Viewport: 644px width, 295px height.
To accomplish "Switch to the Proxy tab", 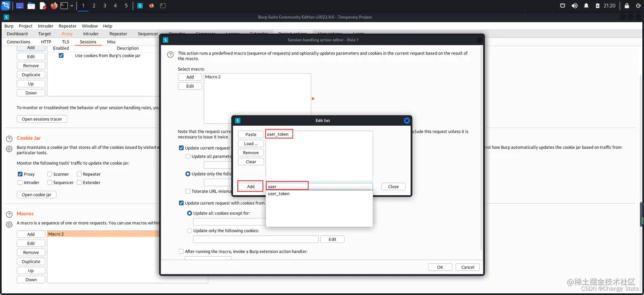I will click(67, 34).
